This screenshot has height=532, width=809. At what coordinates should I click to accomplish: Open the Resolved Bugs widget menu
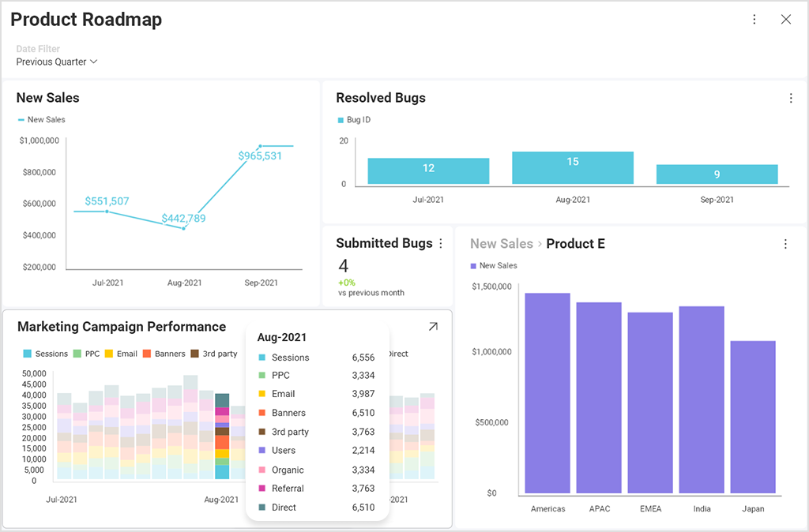[792, 98]
